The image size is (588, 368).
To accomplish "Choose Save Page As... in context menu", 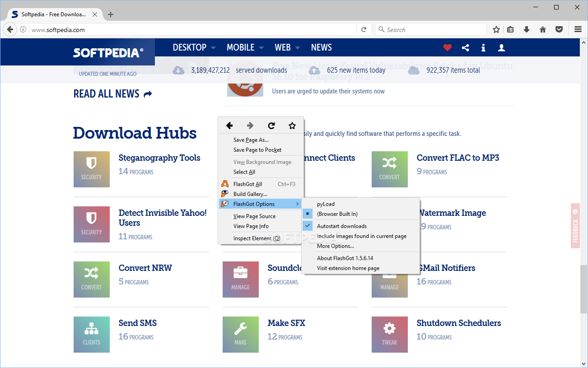I will click(x=261, y=140).
